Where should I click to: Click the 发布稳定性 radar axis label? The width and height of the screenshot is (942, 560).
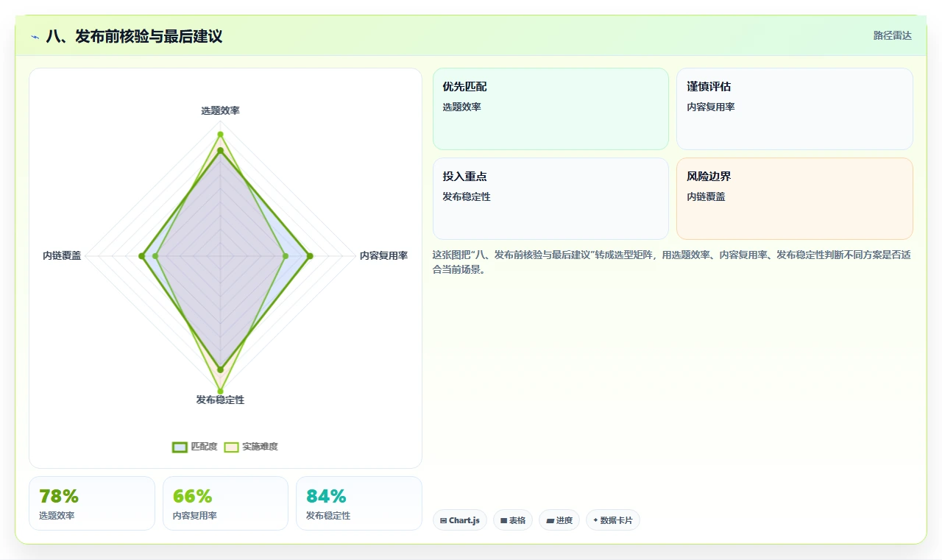point(220,400)
